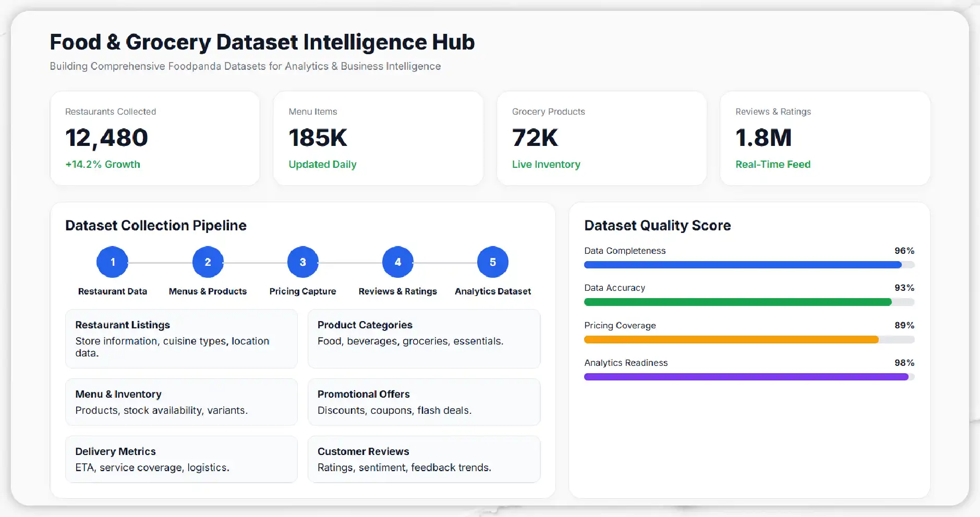Click the Dataset Quality Score heading
980x517 pixels.
click(x=658, y=226)
